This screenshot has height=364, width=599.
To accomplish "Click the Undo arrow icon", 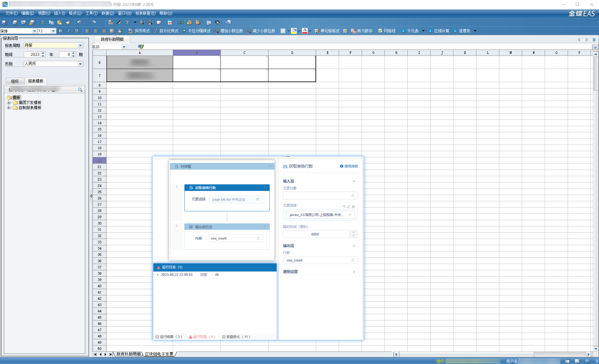I will click(x=79, y=22).
